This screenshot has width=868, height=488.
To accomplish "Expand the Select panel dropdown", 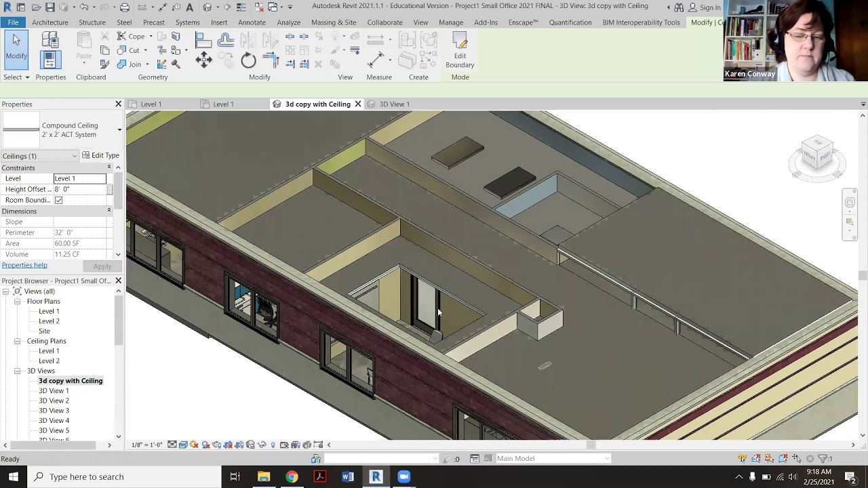I will click(x=16, y=77).
